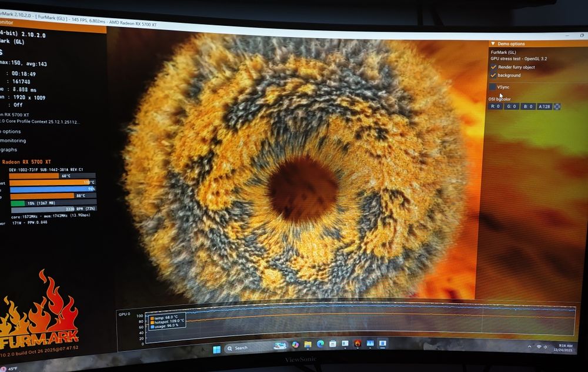Click the 45°F weather widget

pos(9,369)
